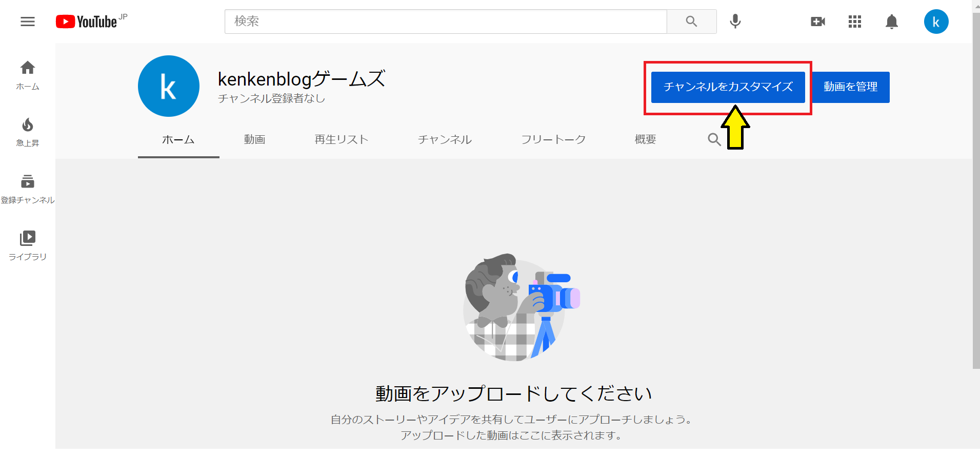
Task: Switch to the 再生リスト tab
Action: pos(342,139)
